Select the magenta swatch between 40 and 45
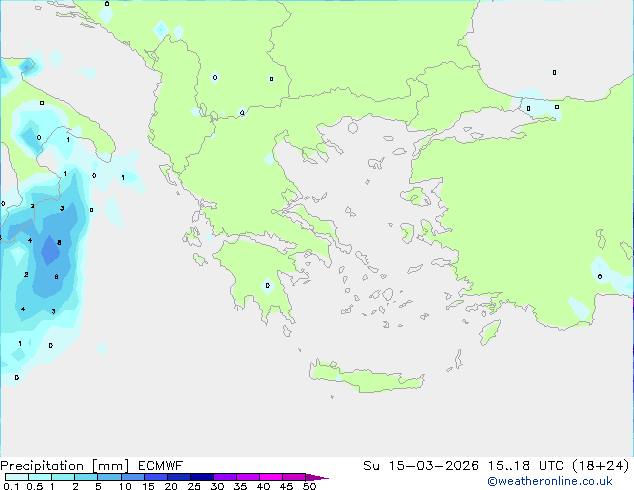 pyautogui.click(x=271, y=477)
